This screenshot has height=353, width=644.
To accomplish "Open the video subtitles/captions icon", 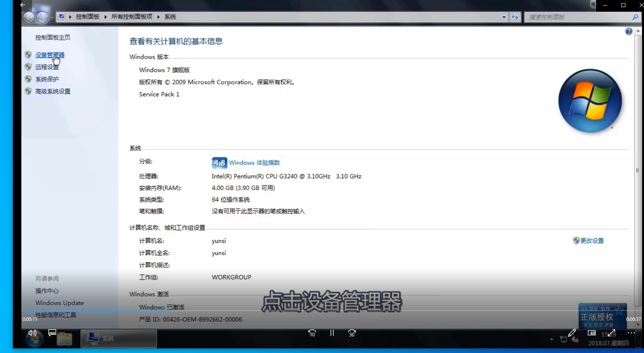I will (52, 333).
